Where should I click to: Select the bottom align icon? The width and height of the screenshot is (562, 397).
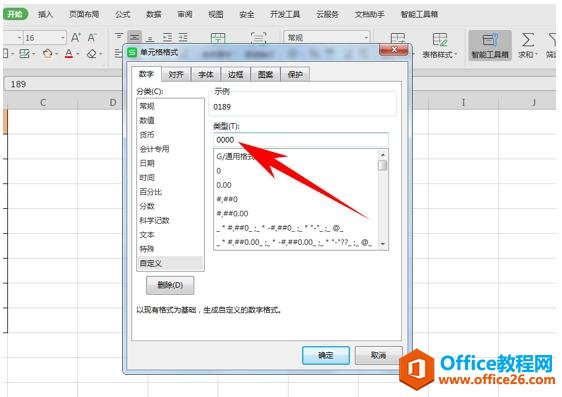coord(151,37)
